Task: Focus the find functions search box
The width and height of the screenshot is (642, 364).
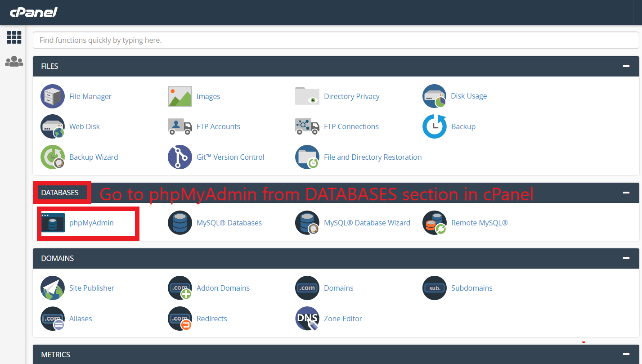Action: (x=336, y=40)
